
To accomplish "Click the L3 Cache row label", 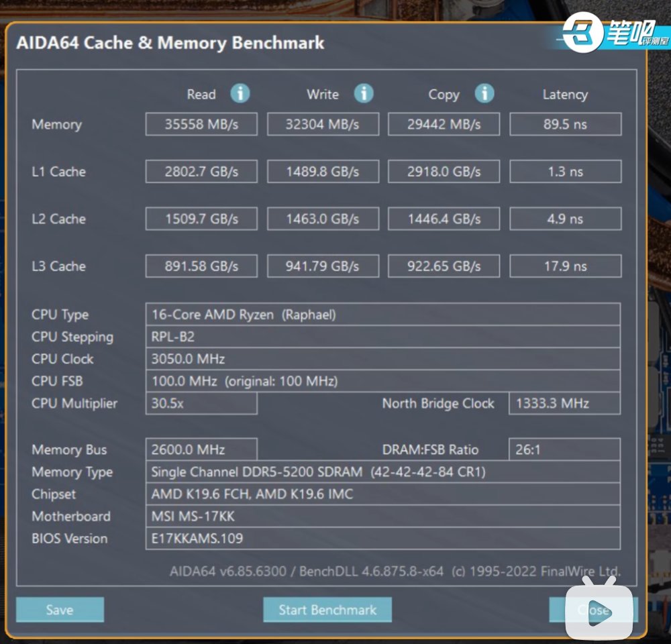I will [x=58, y=266].
